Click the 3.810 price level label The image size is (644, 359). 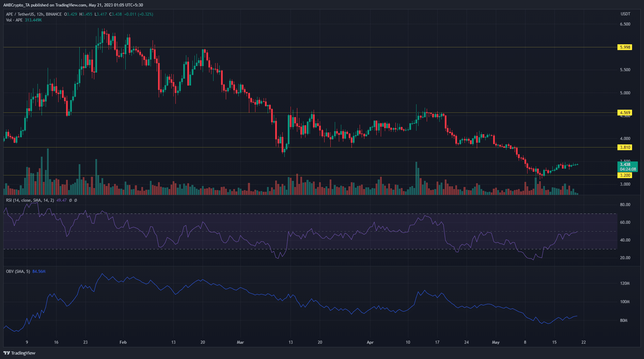625,147
